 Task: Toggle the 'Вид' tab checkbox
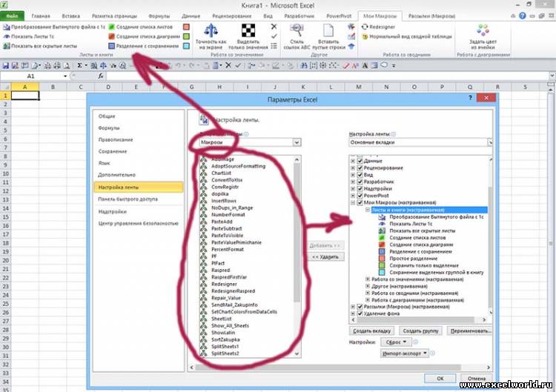[360, 175]
